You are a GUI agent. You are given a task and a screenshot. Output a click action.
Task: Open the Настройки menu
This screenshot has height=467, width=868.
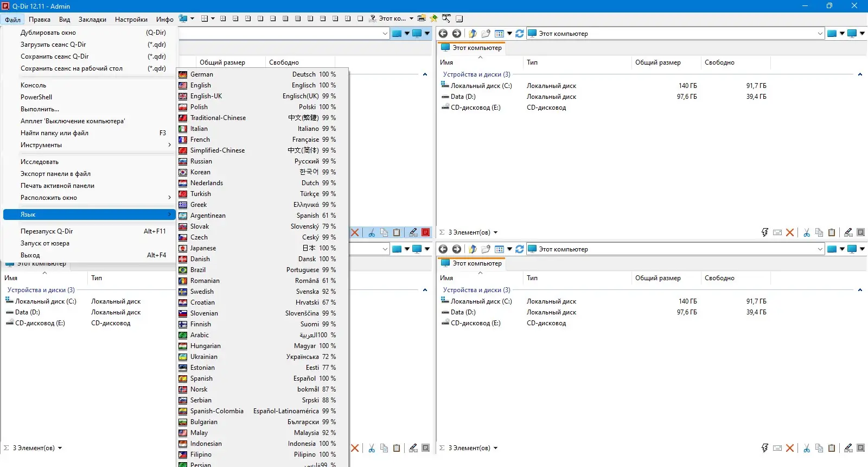pyautogui.click(x=131, y=20)
